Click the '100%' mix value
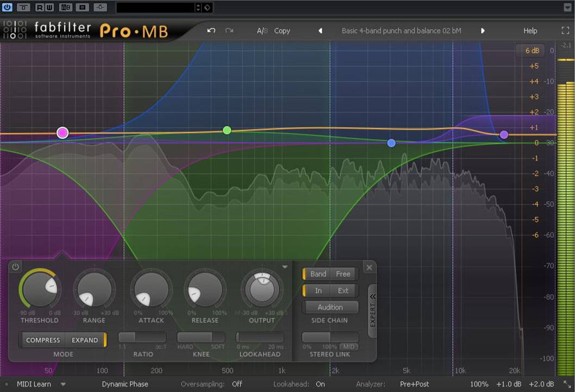575x392 pixels. 479,384
